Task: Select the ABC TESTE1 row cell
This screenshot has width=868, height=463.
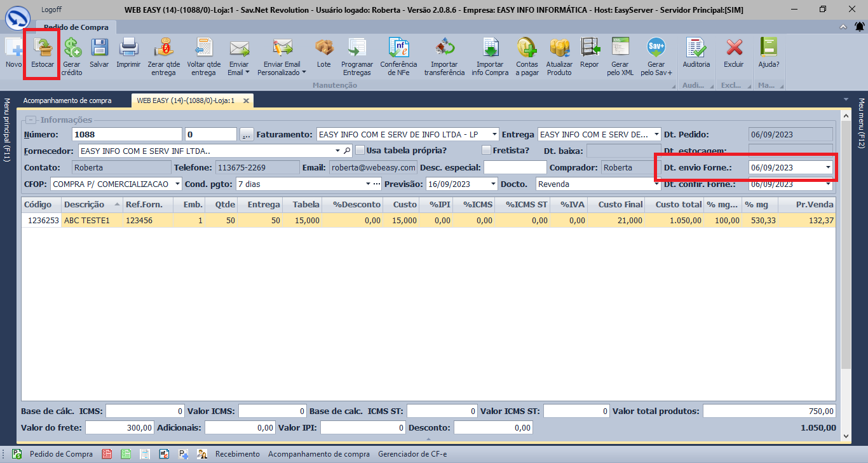Action: (x=92, y=220)
